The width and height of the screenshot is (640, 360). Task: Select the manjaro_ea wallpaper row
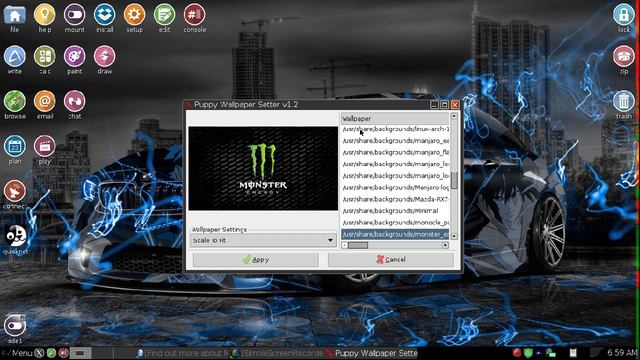point(395,141)
